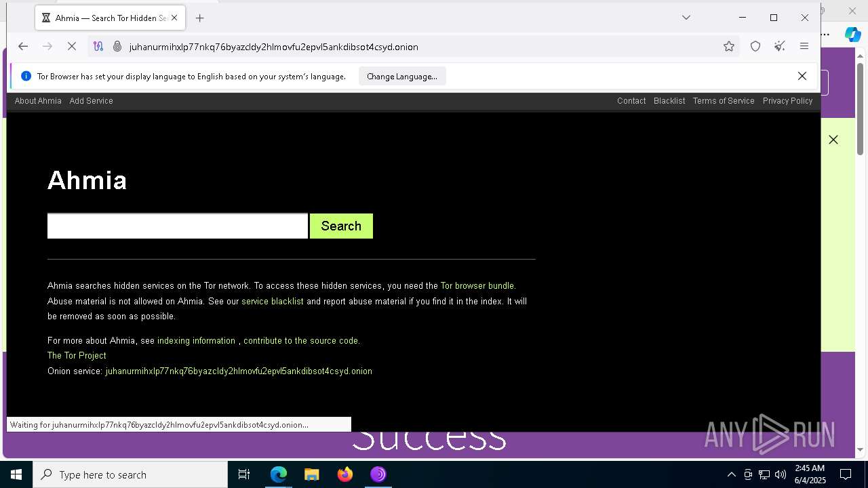Stop loading the page
The image size is (868, 488).
73,47
